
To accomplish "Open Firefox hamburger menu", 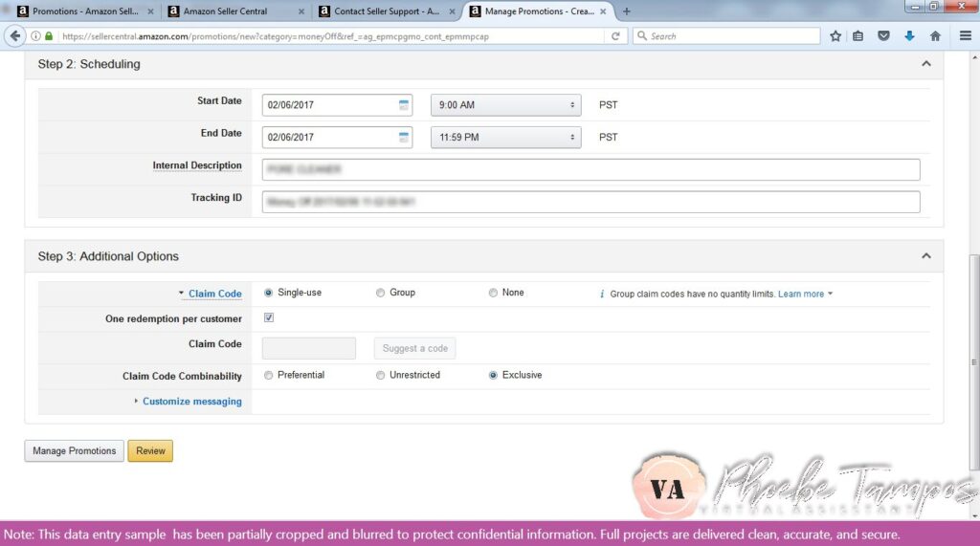I will [x=965, y=36].
